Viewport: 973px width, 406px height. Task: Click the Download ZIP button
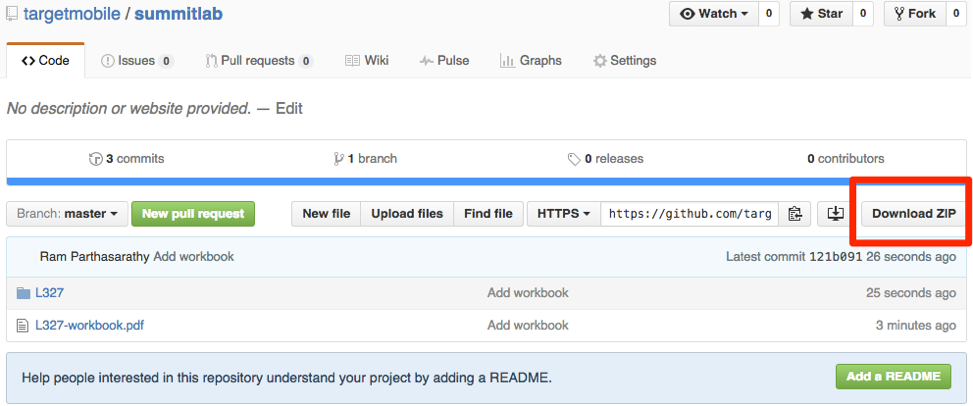click(x=913, y=214)
